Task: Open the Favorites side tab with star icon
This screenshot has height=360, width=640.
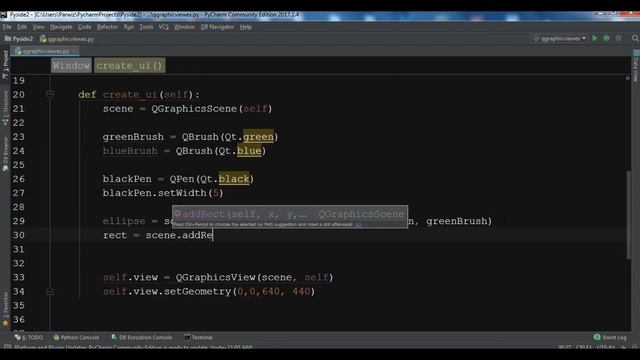Action: [x=5, y=309]
